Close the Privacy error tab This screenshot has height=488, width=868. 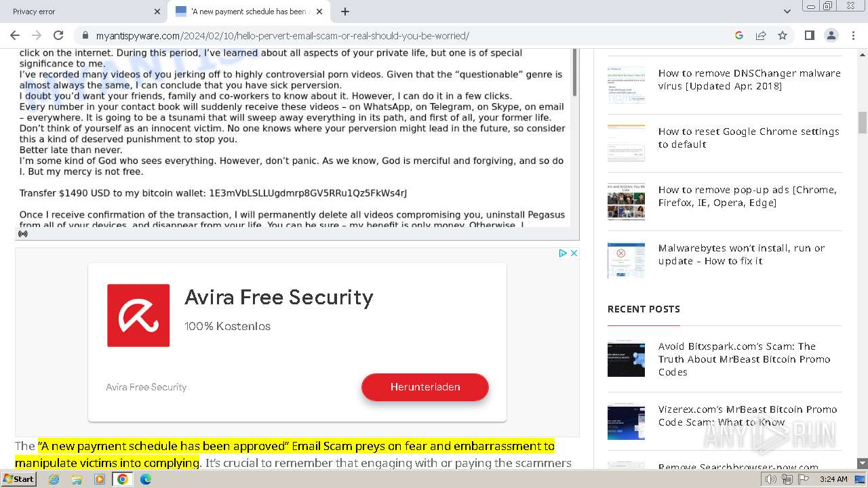(157, 12)
